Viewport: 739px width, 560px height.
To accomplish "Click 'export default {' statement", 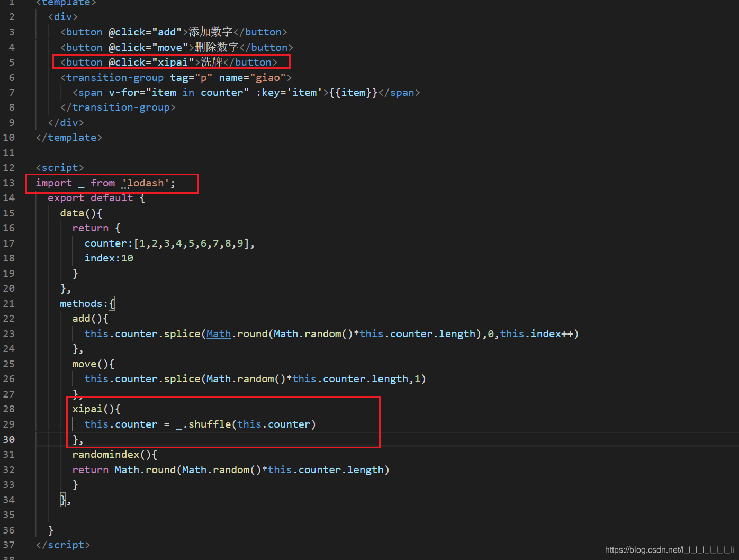I will click(96, 197).
